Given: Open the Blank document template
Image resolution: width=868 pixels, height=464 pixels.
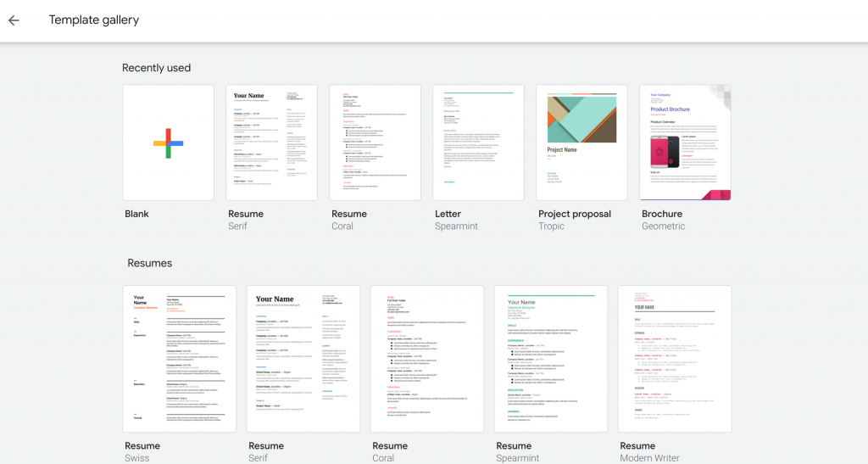Looking at the screenshot, I should tap(169, 143).
